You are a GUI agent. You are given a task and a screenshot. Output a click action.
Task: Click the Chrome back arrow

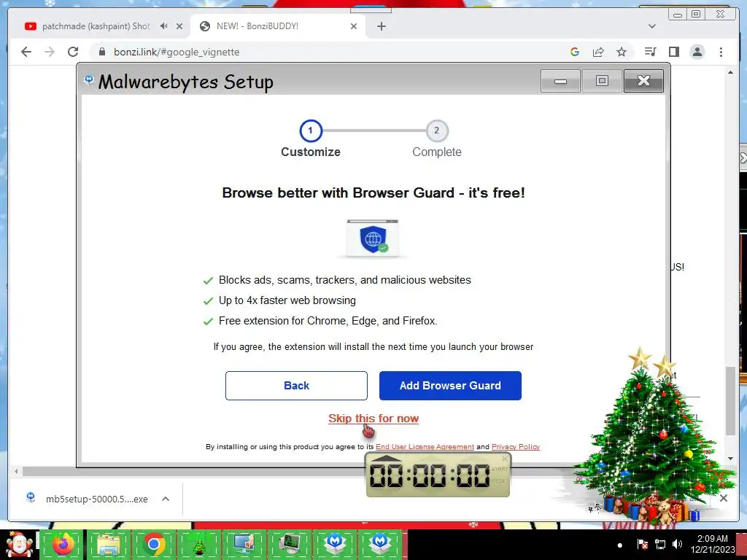(x=26, y=52)
